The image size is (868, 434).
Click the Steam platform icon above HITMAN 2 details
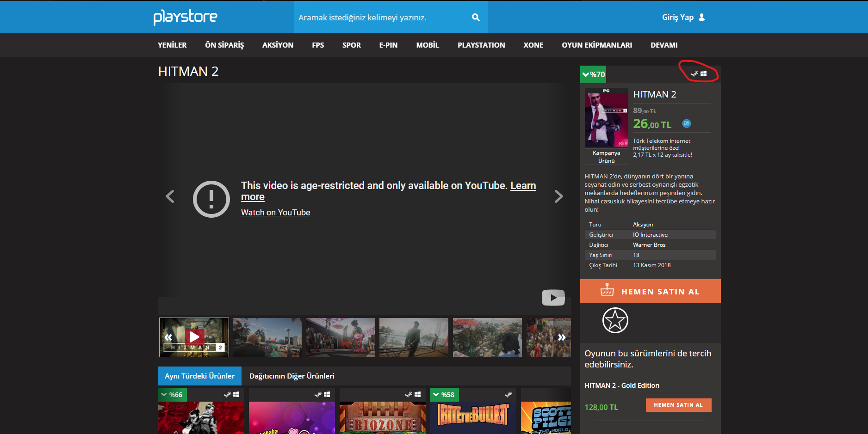coord(694,74)
